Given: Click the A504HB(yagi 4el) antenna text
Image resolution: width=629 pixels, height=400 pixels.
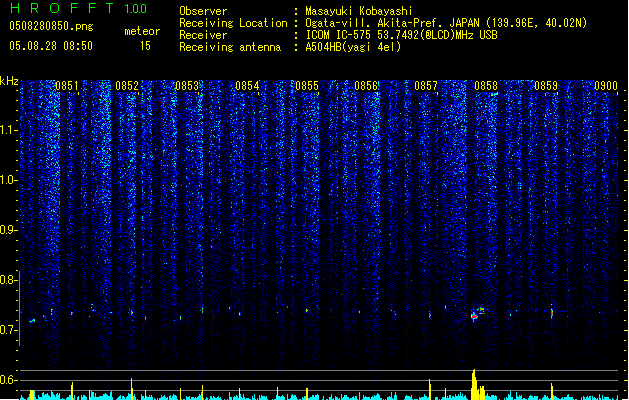Looking at the screenshot, I should [353, 47].
